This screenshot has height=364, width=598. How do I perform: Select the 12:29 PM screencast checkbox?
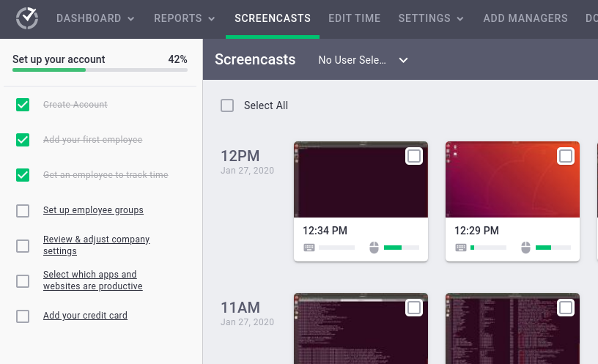point(566,156)
